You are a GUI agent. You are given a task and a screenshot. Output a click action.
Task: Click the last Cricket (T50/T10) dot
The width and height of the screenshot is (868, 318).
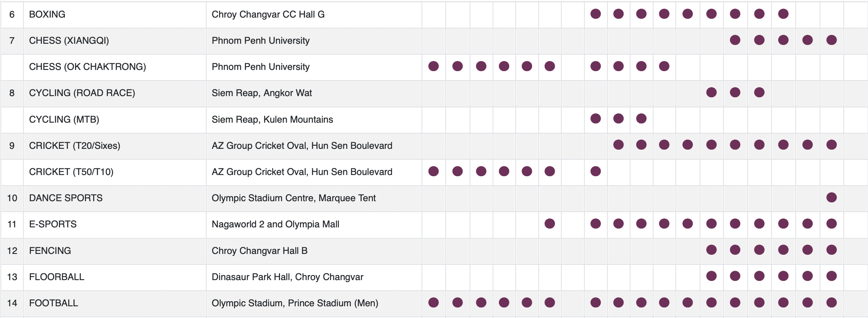coord(595,172)
